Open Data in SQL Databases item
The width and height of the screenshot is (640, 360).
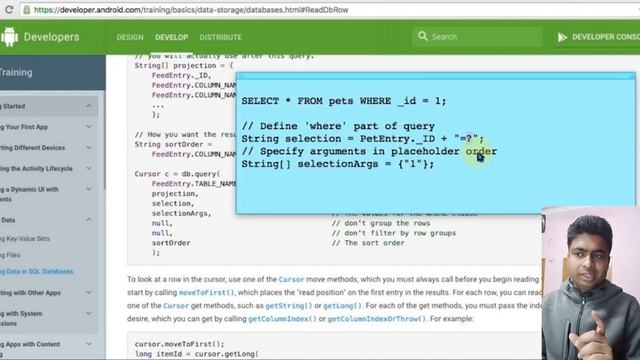pos(37,271)
